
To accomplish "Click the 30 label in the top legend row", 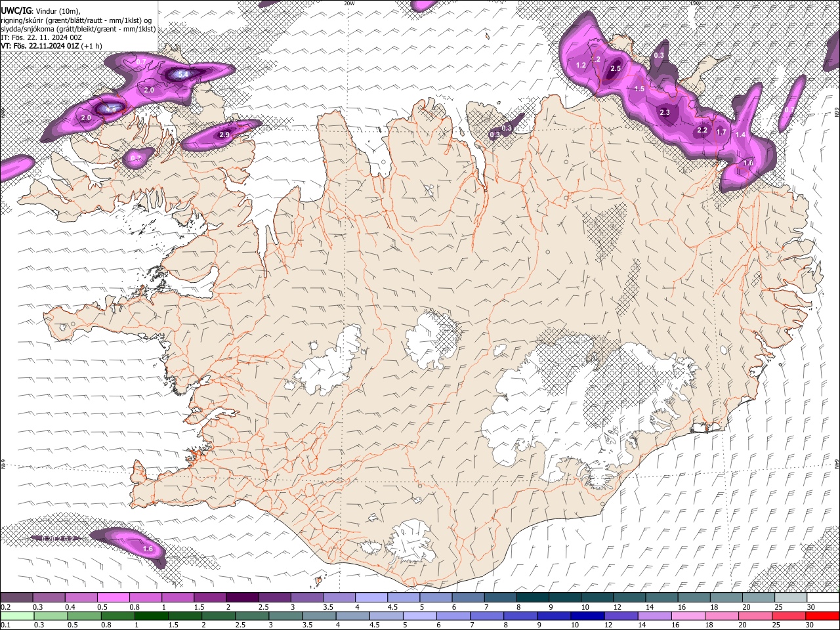I will coord(811,607).
